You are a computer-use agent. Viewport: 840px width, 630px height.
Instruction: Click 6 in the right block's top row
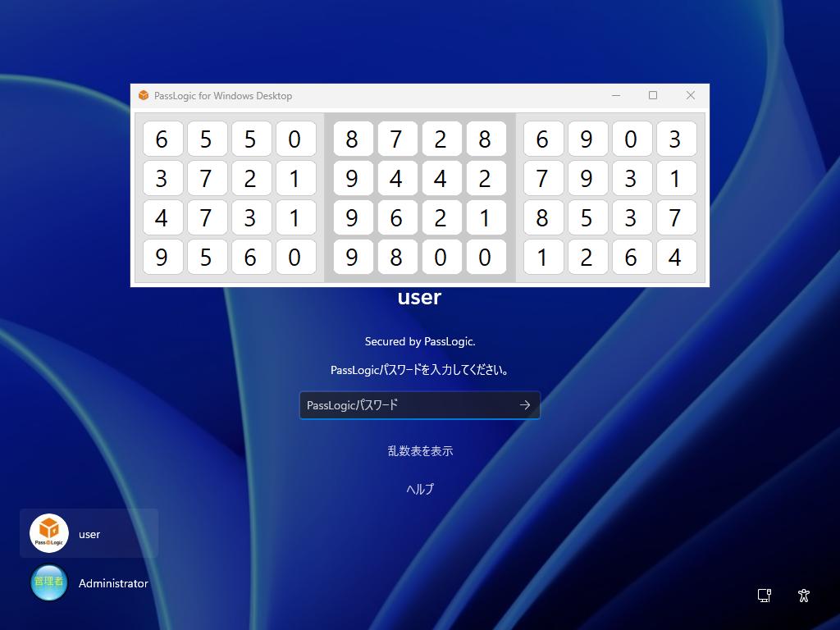(543, 139)
